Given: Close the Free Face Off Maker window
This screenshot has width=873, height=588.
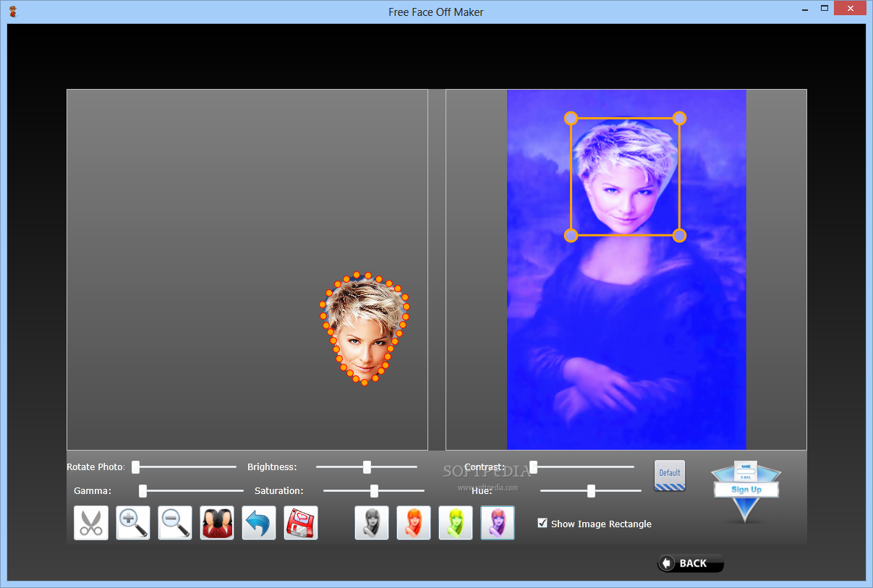Looking at the screenshot, I should pos(851,9).
